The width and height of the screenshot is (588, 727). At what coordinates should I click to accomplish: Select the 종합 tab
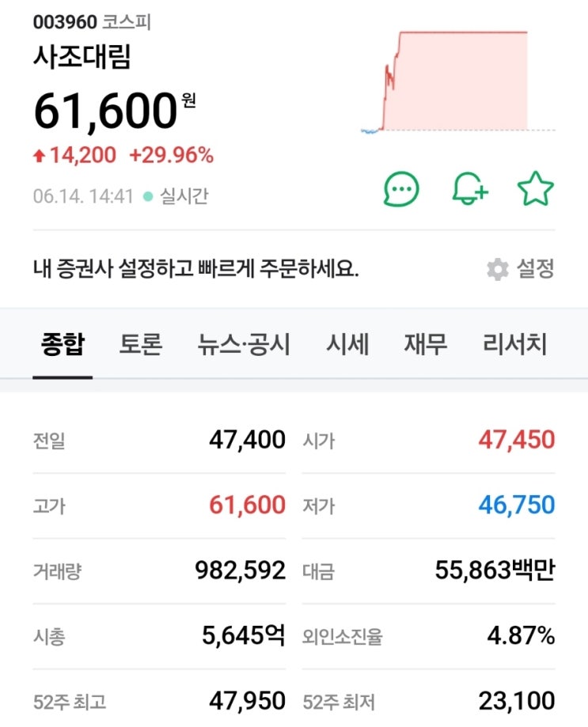coord(63,344)
